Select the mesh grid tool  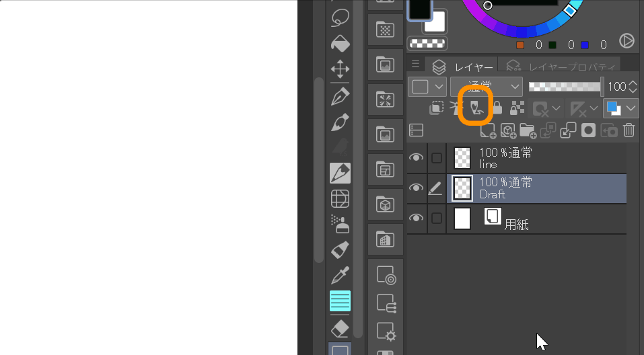pos(340,198)
